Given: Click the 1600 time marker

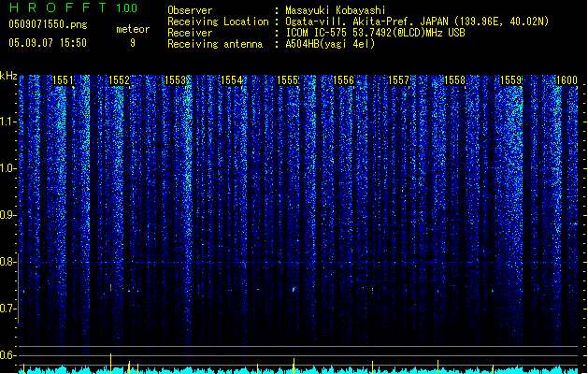Looking at the screenshot, I should 566,80.
